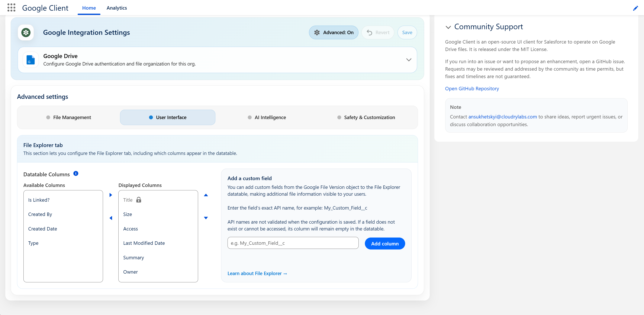Focus the custom field API name input
The width and height of the screenshot is (644, 315).
coord(293,243)
